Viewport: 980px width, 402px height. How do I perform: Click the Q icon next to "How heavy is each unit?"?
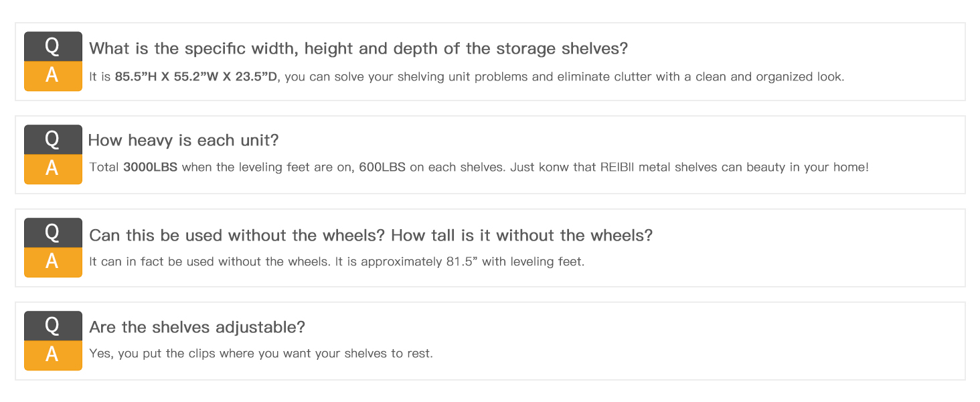click(53, 139)
